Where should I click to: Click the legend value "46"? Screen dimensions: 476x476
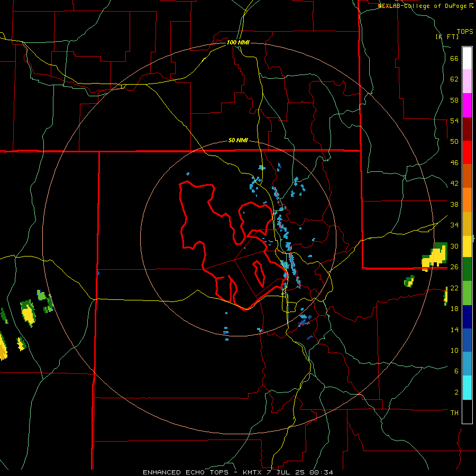(x=454, y=163)
